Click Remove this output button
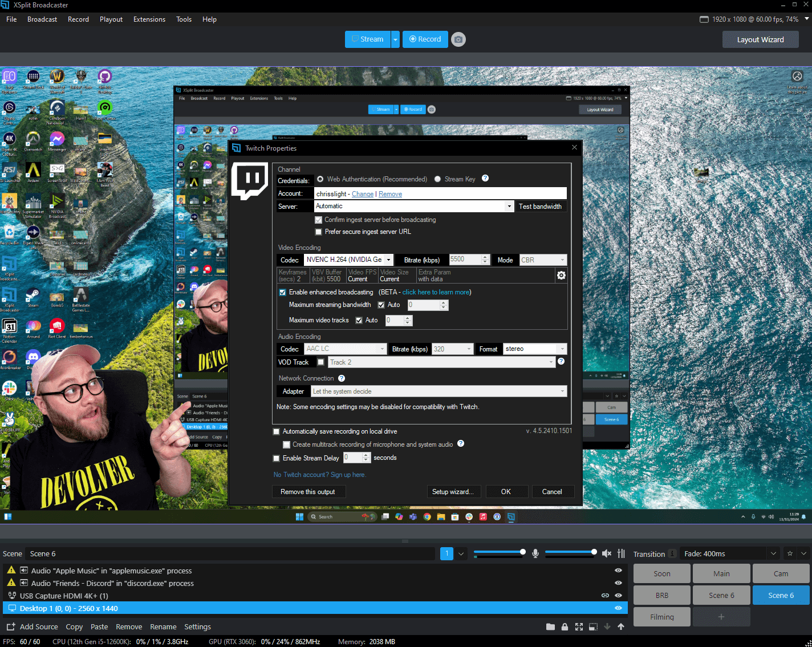 [x=308, y=492]
